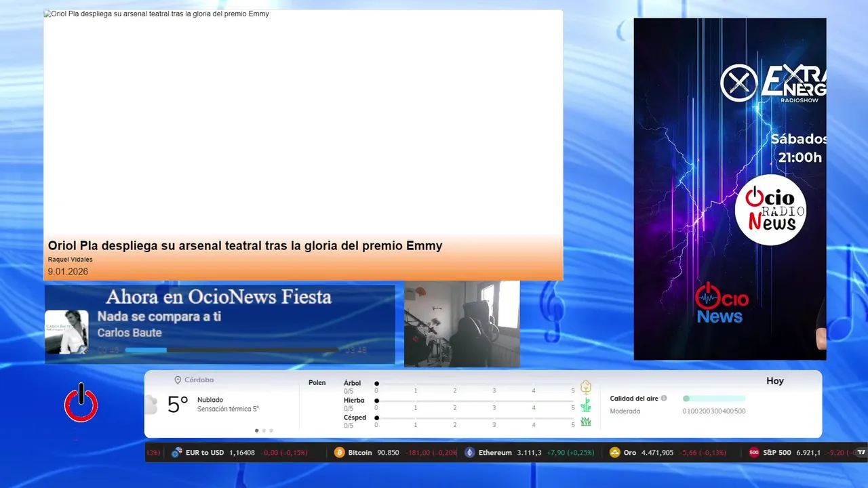Click the Polen section label
Screen dimensions: 868x488
[x=317, y=383]
